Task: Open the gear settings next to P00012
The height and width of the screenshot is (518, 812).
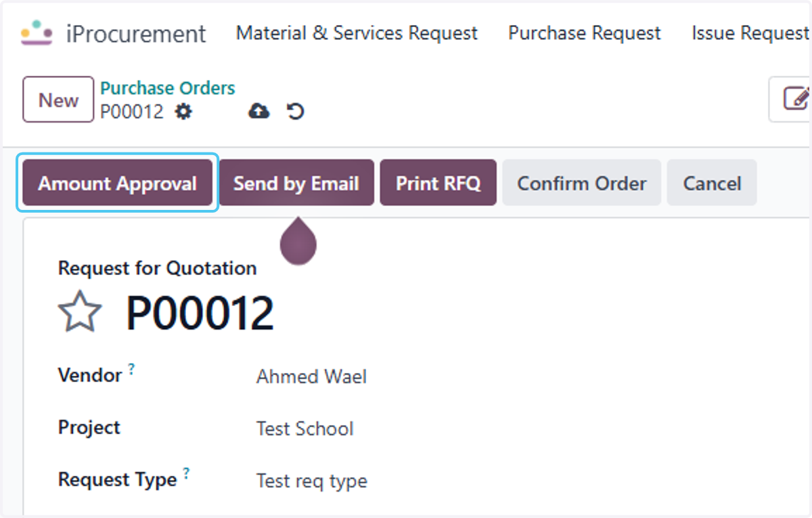Action: (183, 111)
